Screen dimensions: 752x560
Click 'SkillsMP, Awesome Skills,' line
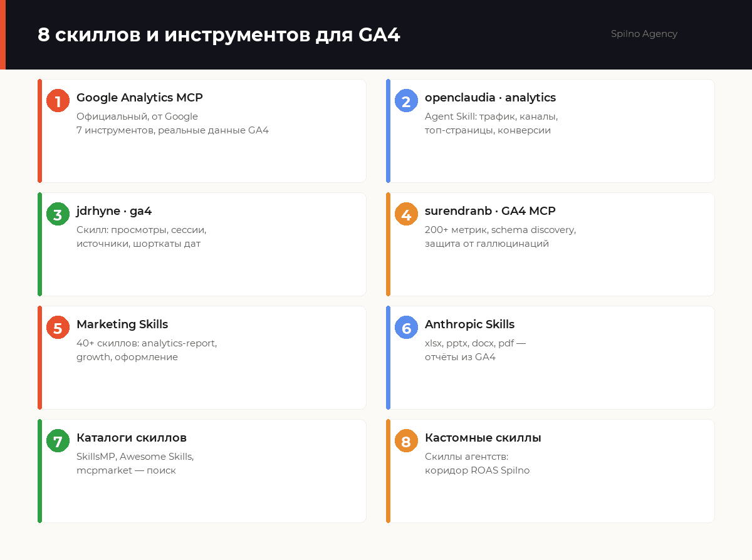point(135,457)
